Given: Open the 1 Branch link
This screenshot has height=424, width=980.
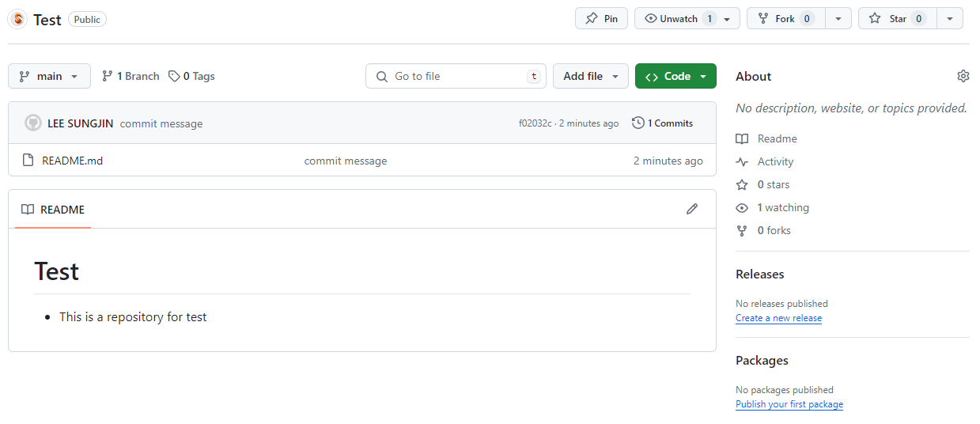Looking at the screenshot, I should click(131, 76).
